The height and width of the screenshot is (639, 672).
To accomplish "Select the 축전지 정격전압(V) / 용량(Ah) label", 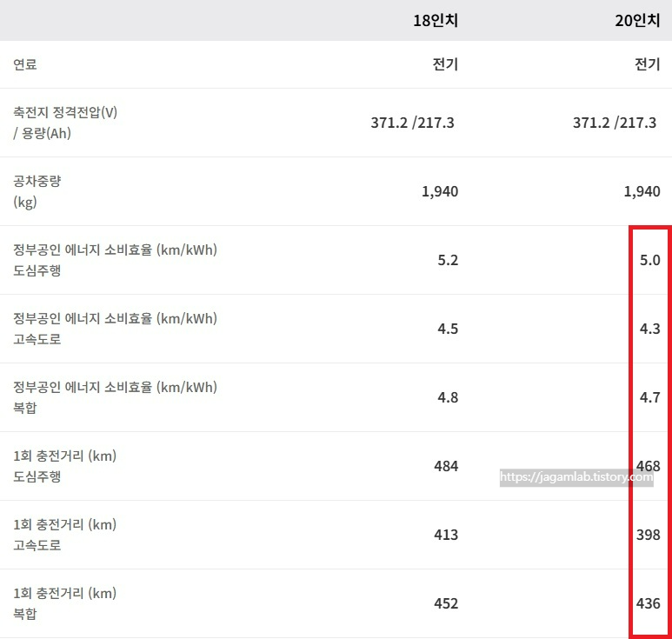I will [x=65, y=123].
